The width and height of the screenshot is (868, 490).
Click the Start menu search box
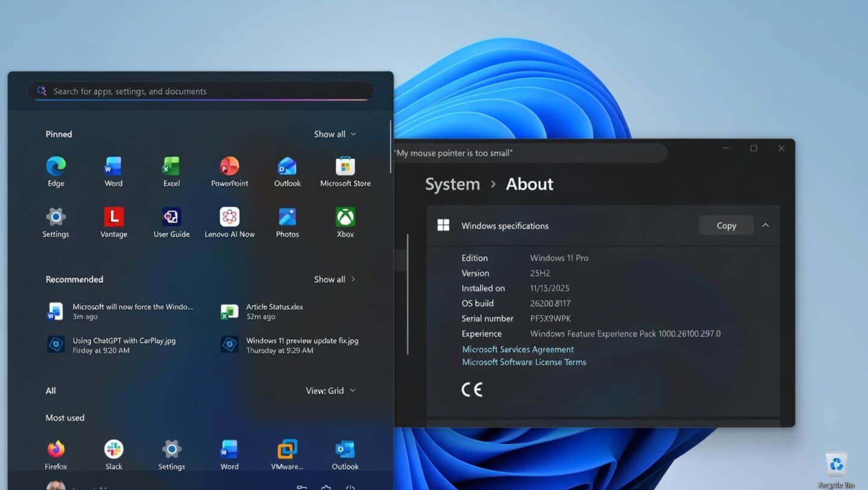pyautogui.click(x=201, y=91)
